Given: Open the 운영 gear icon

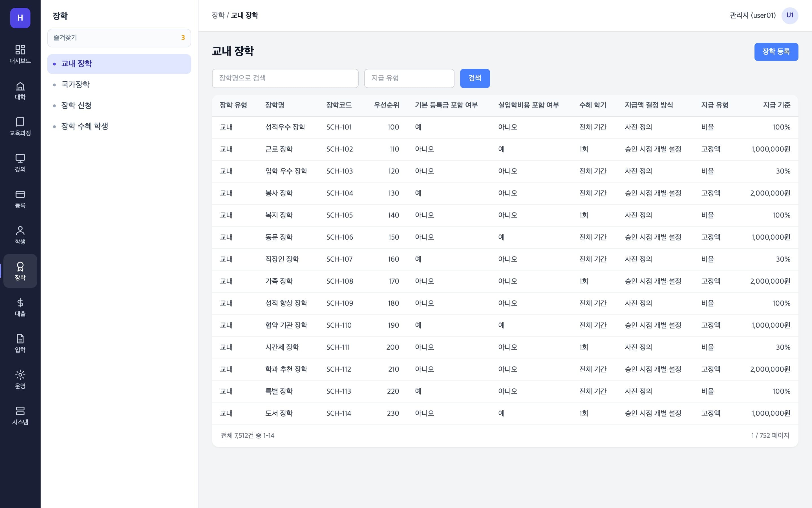Looking at the screenshot, I should coord(20,380).
